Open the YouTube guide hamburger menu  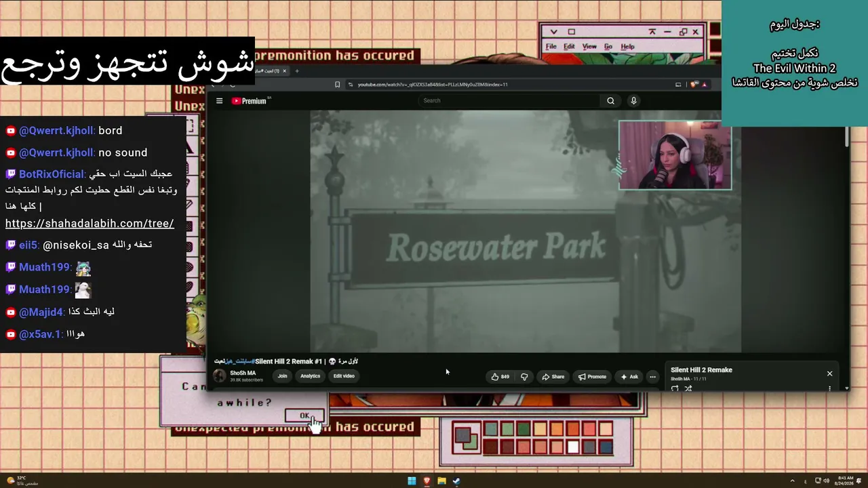coord(219,101)
